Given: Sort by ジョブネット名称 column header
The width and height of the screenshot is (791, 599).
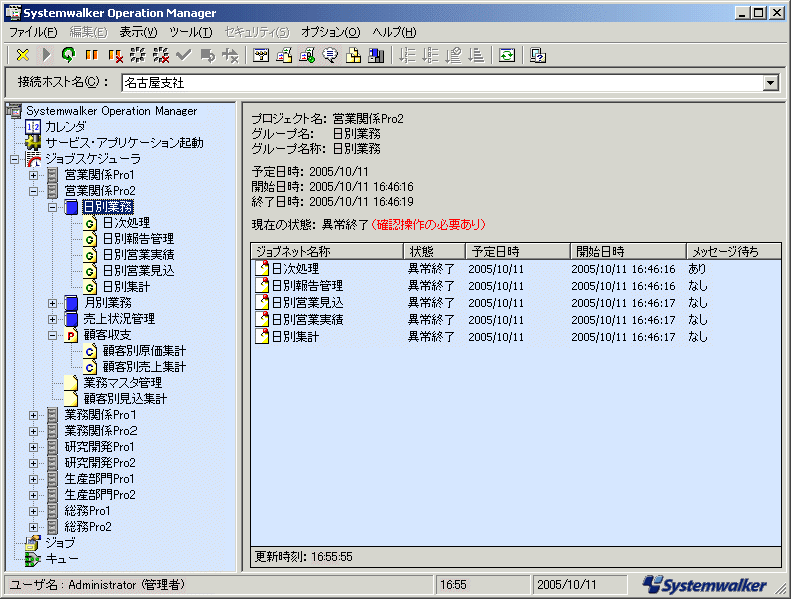Looking at the screenshot, I should click(x=327, y=251).
